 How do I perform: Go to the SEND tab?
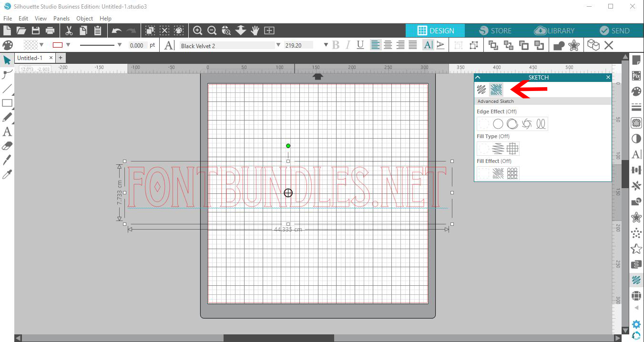[x=614, y=30]
